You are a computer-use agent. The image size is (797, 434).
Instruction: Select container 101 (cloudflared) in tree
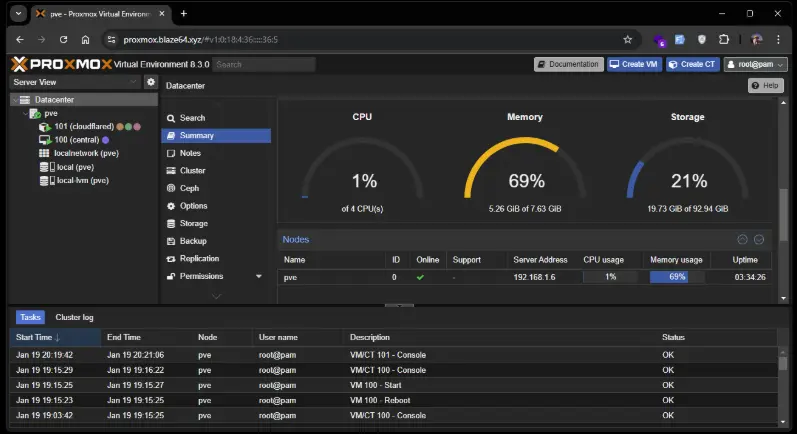pyautogui.click(x=84, y=127)
